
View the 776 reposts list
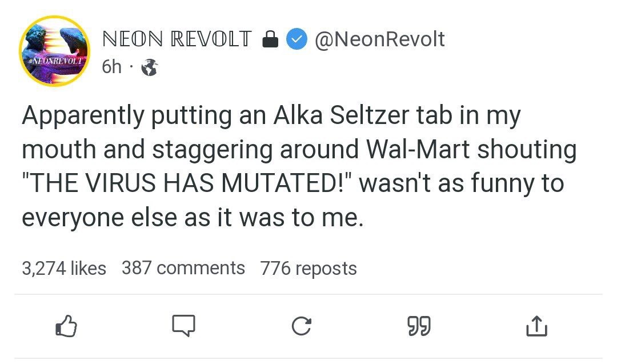pyautogui.click(x=308, y=268)
